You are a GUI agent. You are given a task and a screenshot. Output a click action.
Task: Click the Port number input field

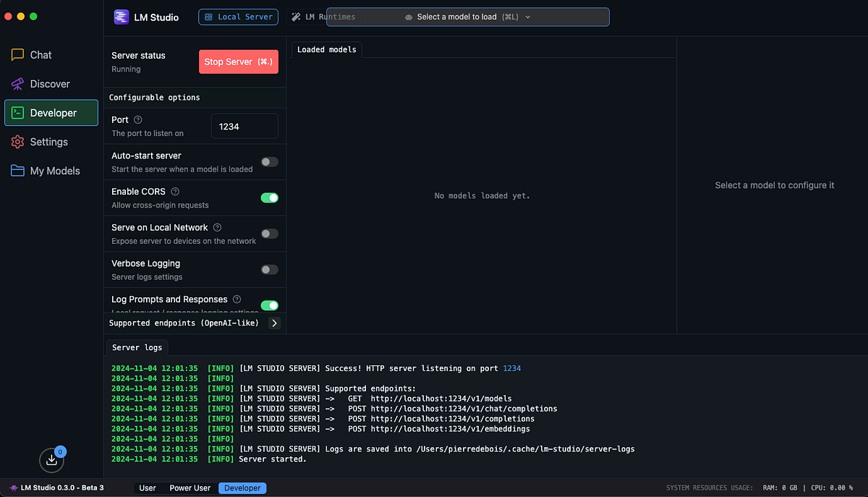pos(244,125)
